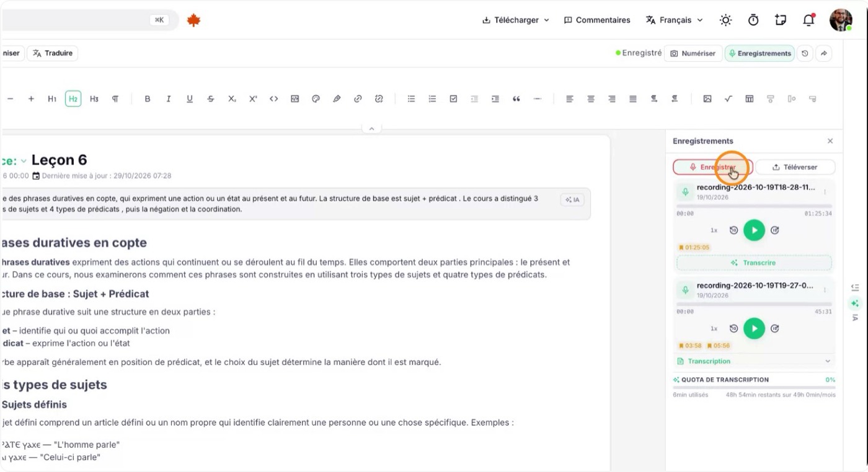Justify the text alignment

[633, 98]
